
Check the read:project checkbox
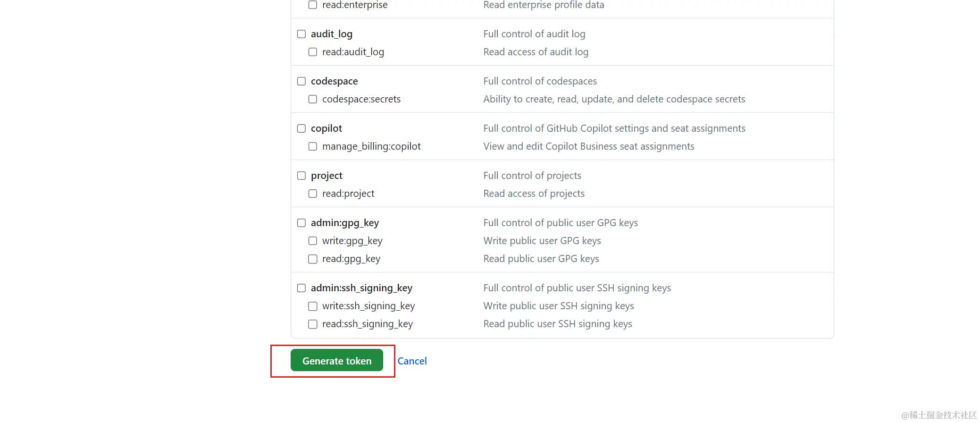(313, 194)
